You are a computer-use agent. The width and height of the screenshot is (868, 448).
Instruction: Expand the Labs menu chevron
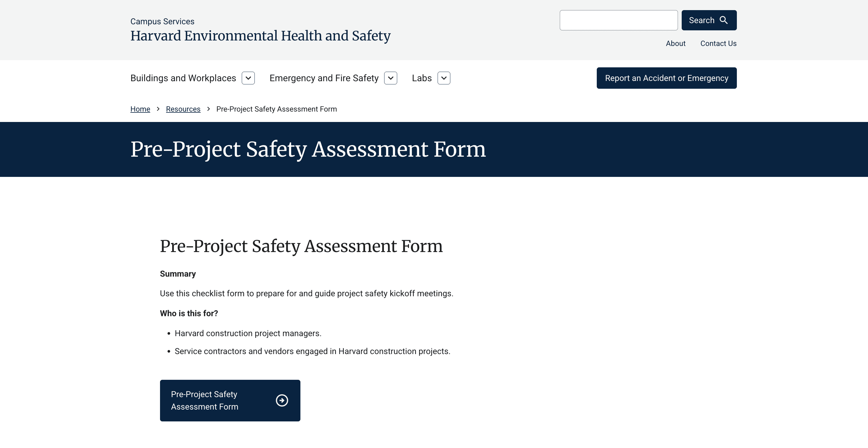tap(444, 78)
